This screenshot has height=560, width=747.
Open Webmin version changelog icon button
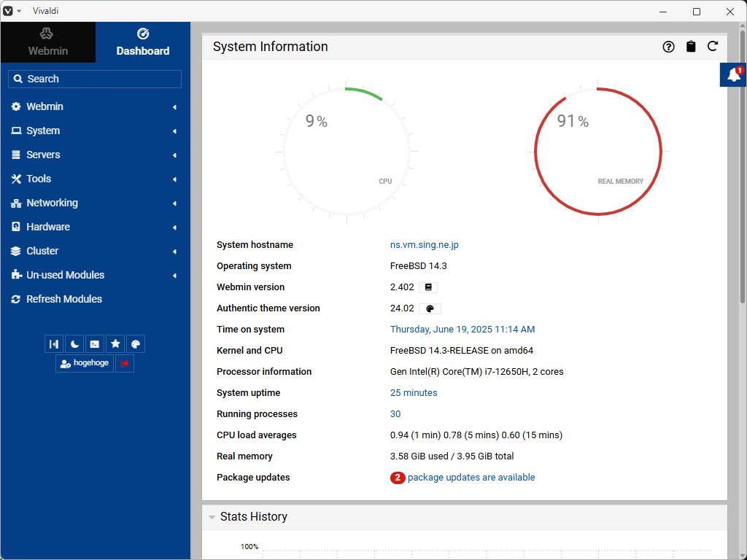point(427,287)
